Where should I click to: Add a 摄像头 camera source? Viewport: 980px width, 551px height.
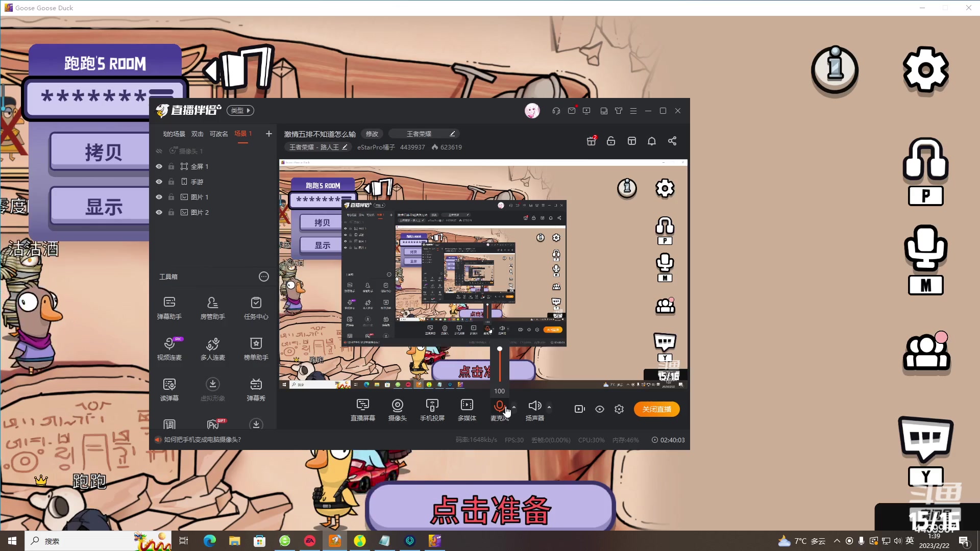coord(397,410)
